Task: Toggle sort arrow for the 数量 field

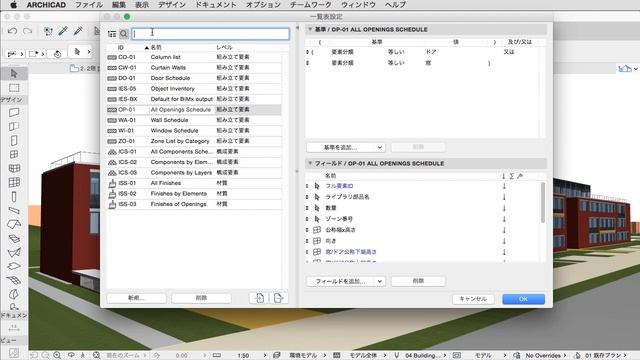Action: click(504, 208)
